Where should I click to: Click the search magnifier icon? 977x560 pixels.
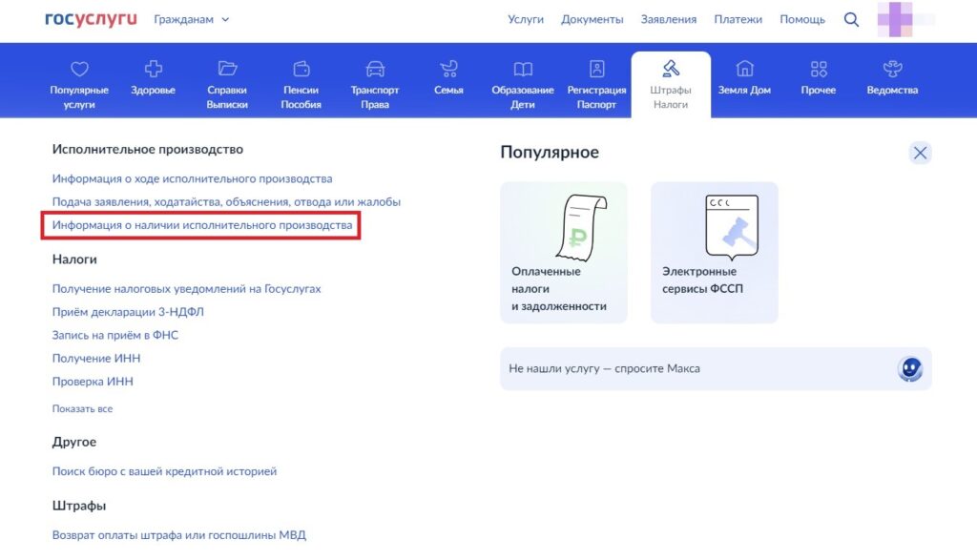[x=851, y=19]
